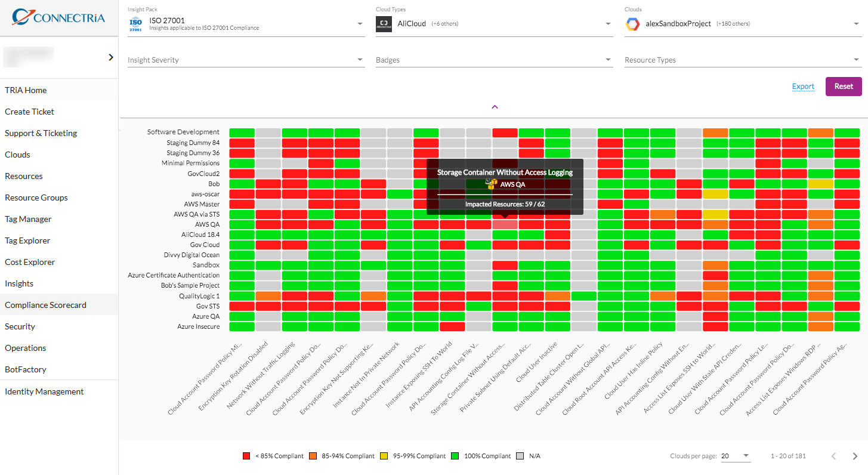
Task: Click the purple Reset button
Action: pyautogui.click(x=844, y=87)
